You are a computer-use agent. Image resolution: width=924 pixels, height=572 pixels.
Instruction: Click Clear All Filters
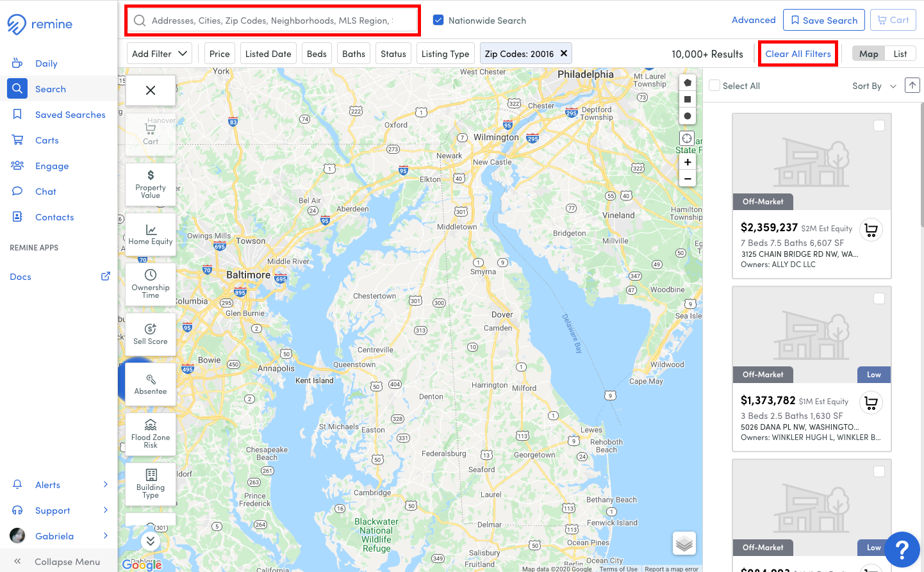[798, 54]
